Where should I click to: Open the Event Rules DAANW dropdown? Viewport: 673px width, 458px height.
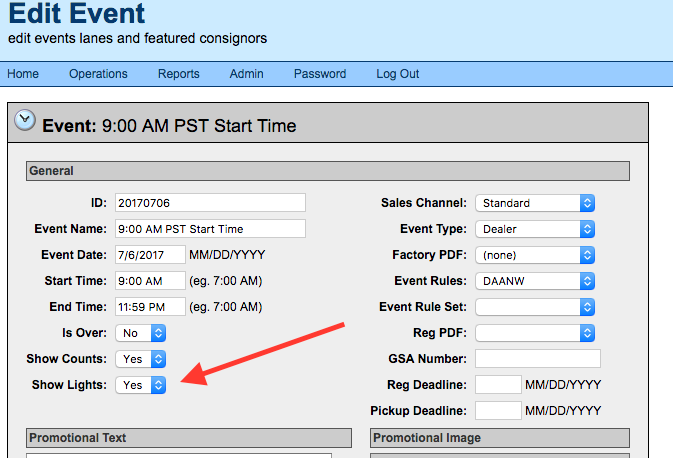tap(535, 281)
